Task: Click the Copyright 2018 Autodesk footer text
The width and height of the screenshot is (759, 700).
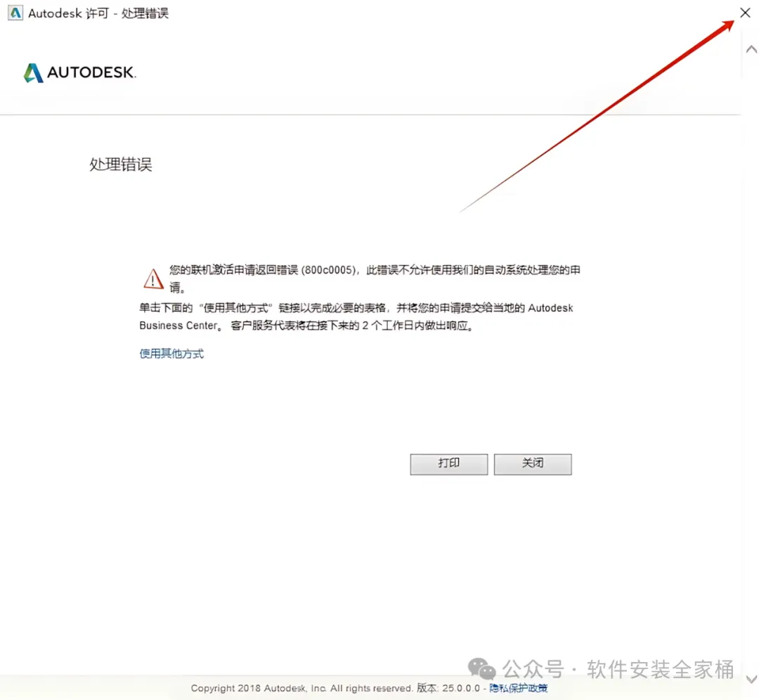Action: tap(301, 688)
